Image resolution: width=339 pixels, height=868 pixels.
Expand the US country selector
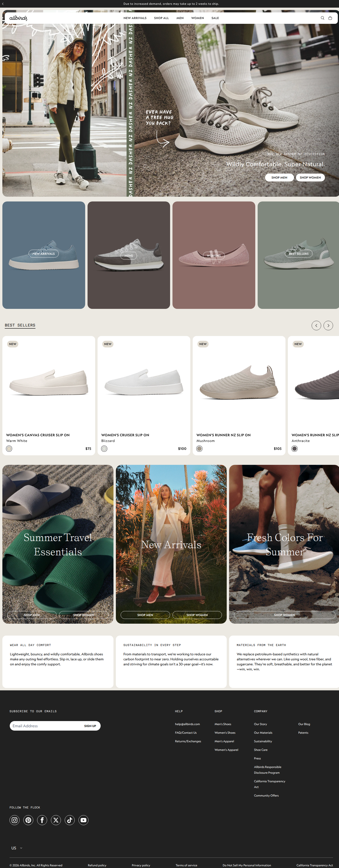coord(17,848)
